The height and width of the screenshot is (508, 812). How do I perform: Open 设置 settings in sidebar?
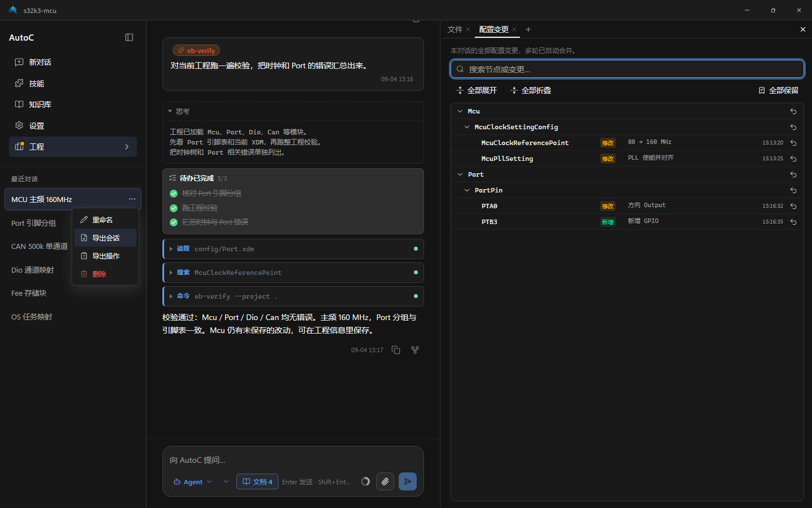point(73,125)
